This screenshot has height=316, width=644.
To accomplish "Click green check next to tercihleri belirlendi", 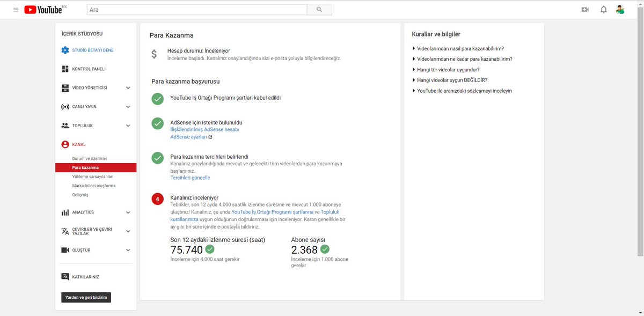I will point(157,158).
